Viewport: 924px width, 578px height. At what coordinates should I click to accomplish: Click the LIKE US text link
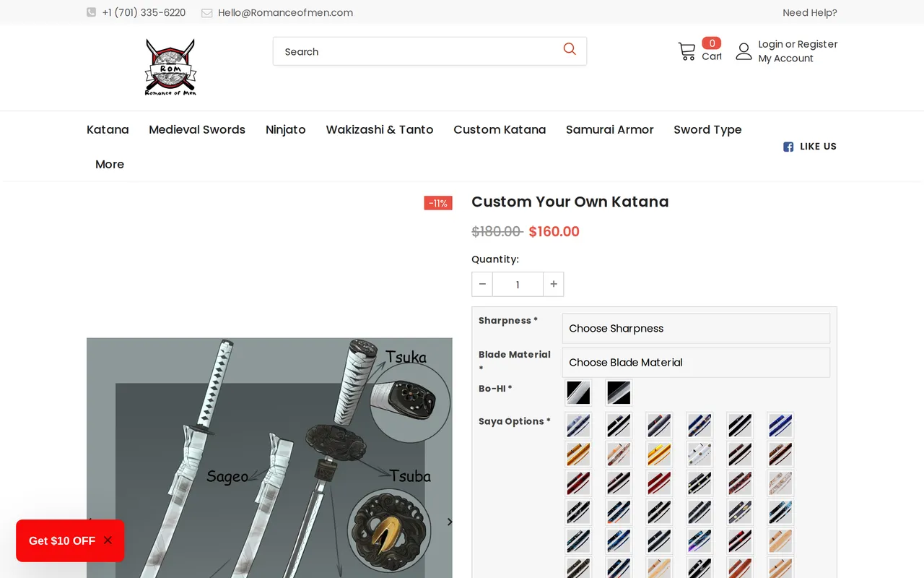point(818,147)
